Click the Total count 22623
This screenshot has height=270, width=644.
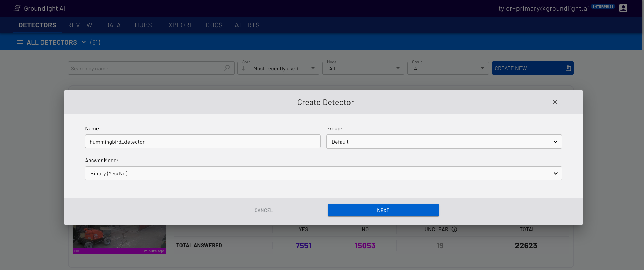click(x=526, y=246)
